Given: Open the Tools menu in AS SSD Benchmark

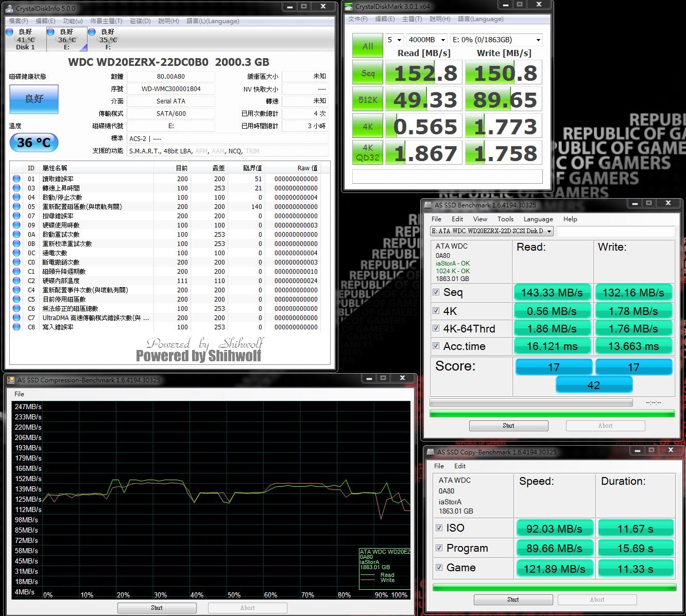Looking at the screenshot, I should pos(505,219).
